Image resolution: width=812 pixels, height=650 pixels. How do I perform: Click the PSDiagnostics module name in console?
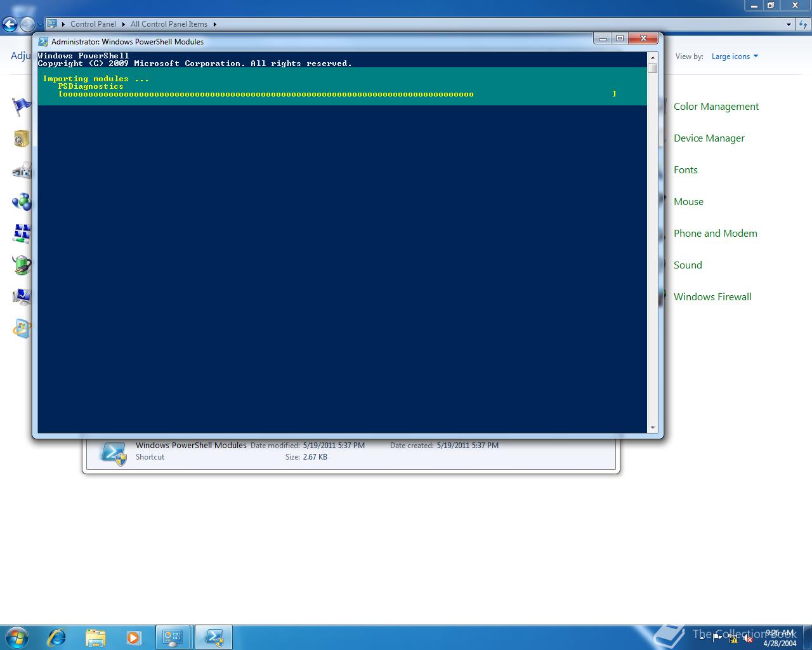click(x=91, y=86)
